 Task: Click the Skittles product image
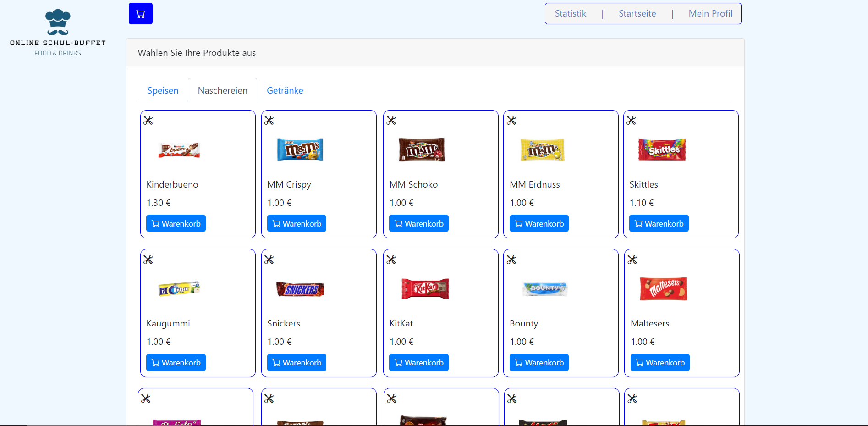(x=662, y=150)
